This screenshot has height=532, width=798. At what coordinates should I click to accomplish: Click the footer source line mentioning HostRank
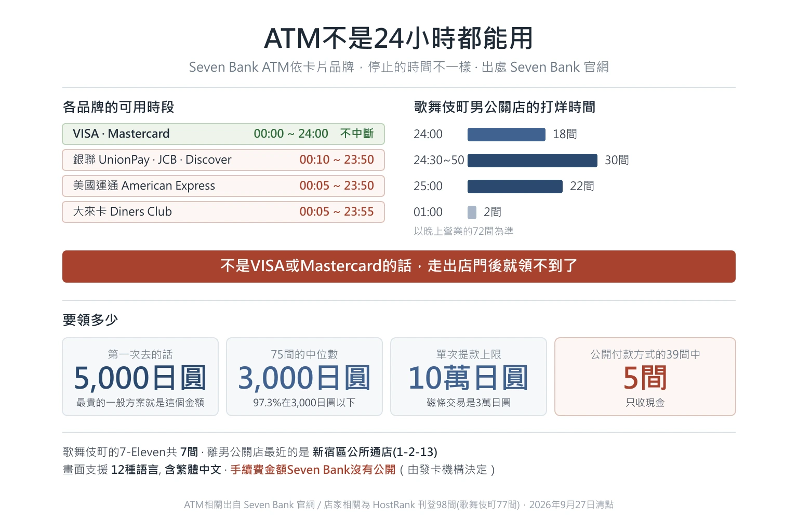click(399, 504)
